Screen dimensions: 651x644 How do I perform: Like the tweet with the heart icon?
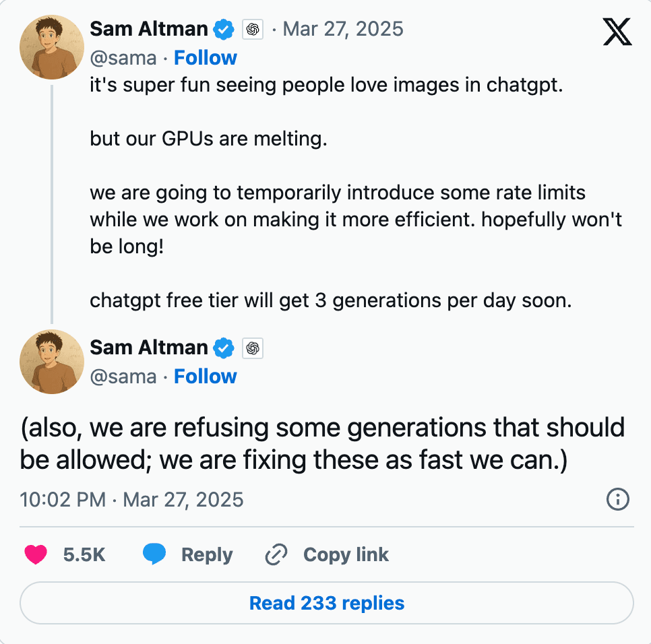point(36,554)
